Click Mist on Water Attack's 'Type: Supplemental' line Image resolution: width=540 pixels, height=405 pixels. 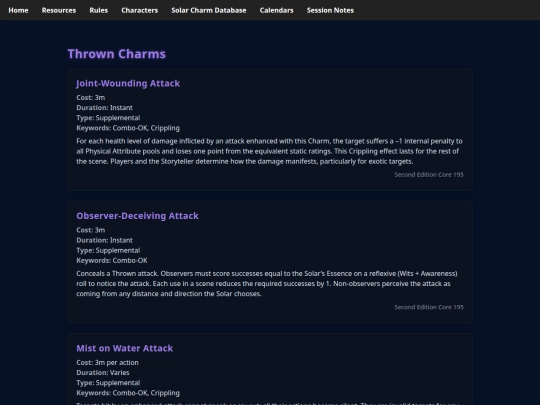(x=108, y=383)
